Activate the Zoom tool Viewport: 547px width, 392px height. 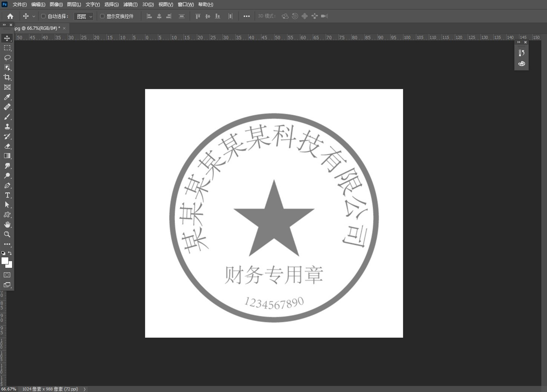coord(7,234)
